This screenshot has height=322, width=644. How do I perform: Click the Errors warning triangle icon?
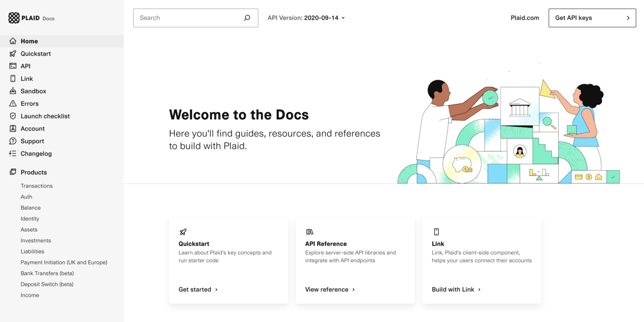tap(13, 103)
